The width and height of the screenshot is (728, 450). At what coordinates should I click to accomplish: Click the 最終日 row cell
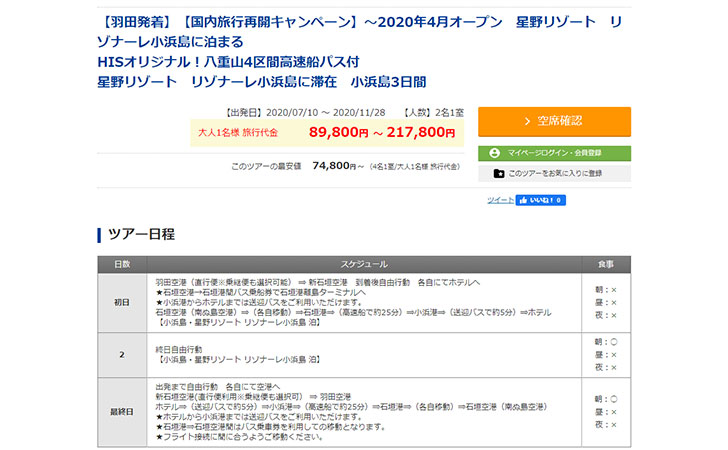tap(122, 412)
